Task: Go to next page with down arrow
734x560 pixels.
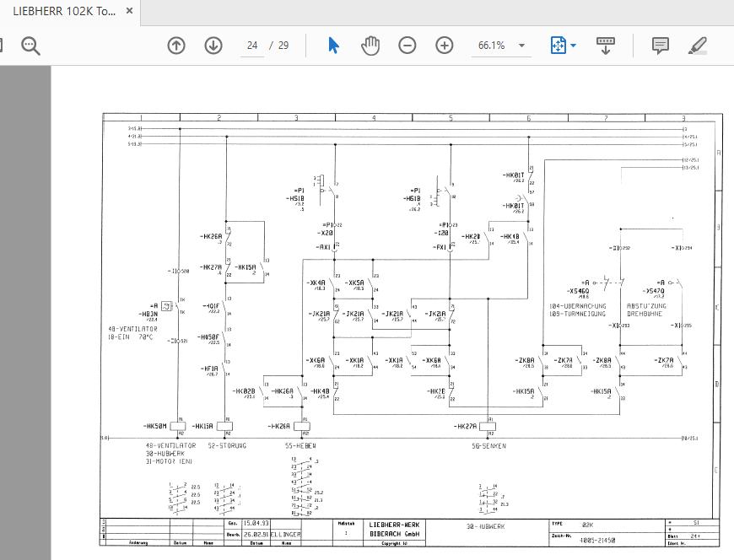Action: tap(213, 46)
